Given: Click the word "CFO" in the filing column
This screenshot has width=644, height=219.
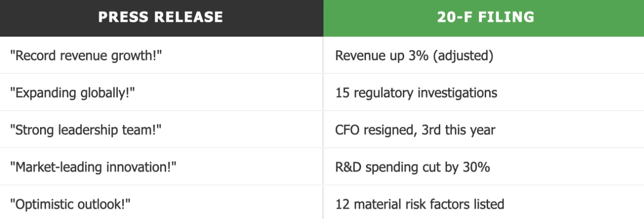Looking at the screenshot, I should tap(346, 129).
